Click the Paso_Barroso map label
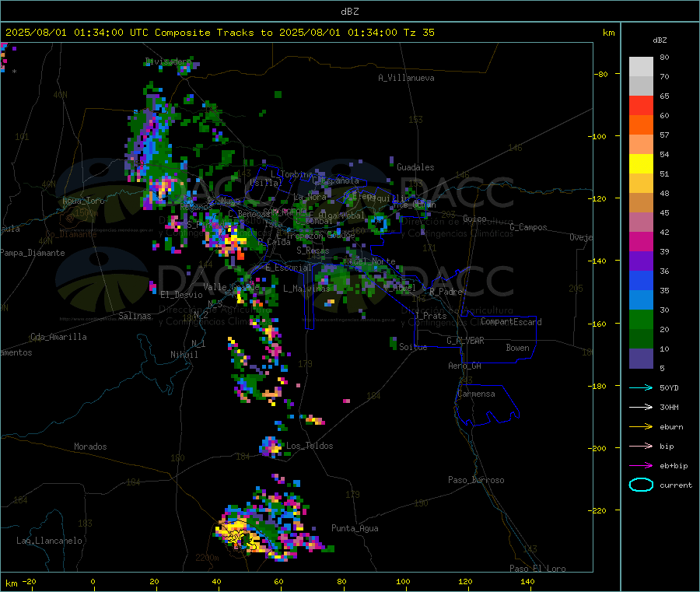Image resolution: width=700 pixels, height=592 pixels. [x=476, y=480]
